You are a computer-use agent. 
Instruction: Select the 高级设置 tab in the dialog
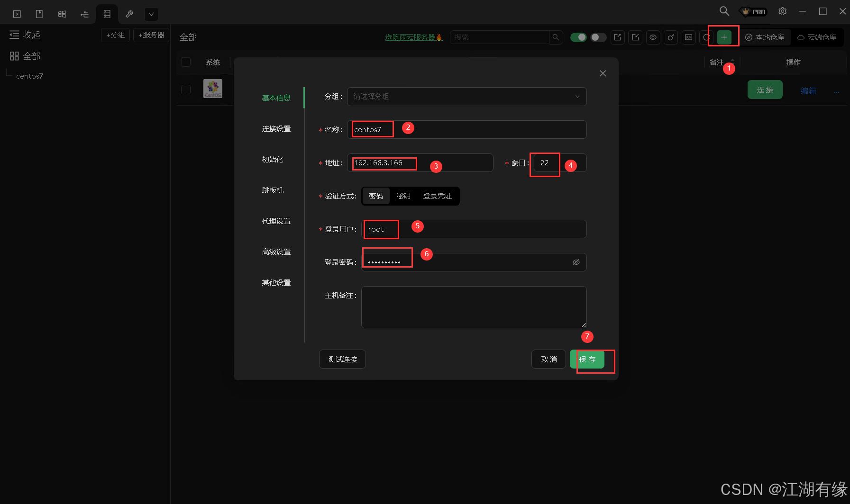point(276,252)
